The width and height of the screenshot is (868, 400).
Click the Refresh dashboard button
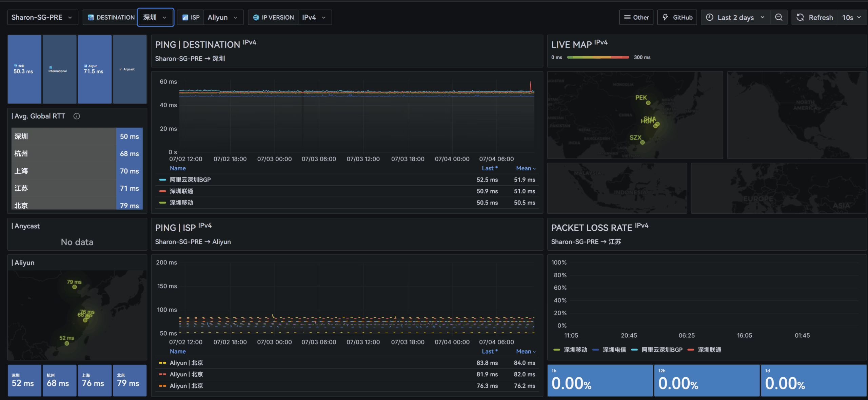tap(814, 17)
